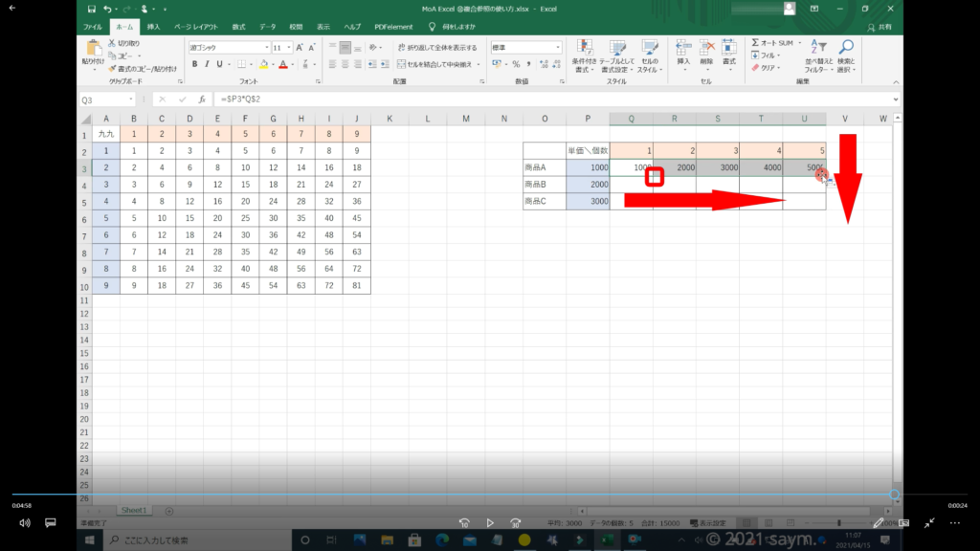Open the 挿入 (Insert) ribbon tab
980x551 pixels.
[153, 27]
